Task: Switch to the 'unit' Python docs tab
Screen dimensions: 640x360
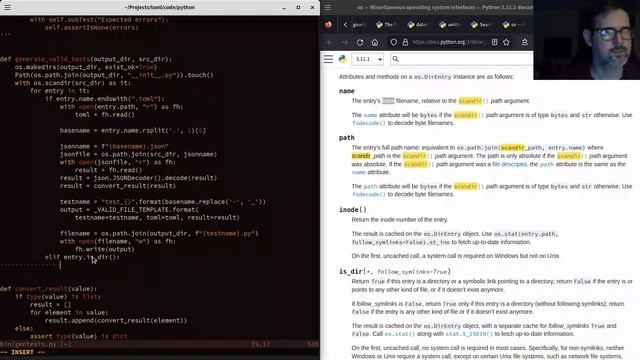Action: [449, 25]
